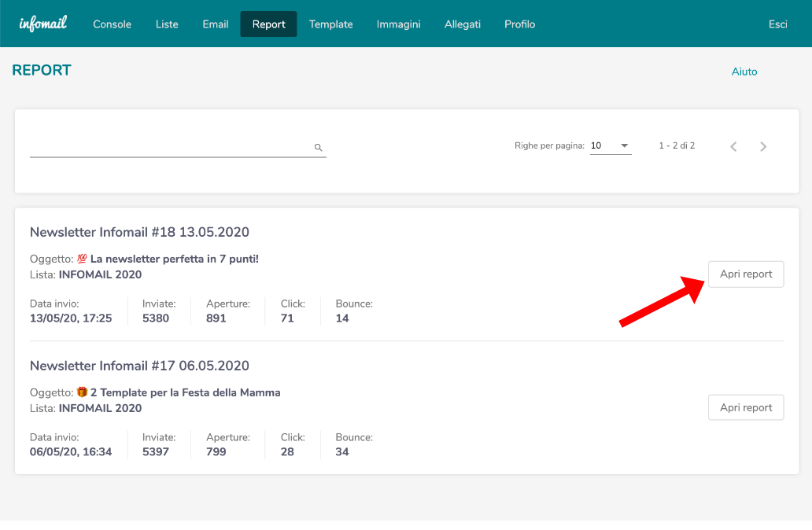Click subject '2 Template per la Festa della Mamma'
Viewport: 812px width, 530px height.
point(186,392)
